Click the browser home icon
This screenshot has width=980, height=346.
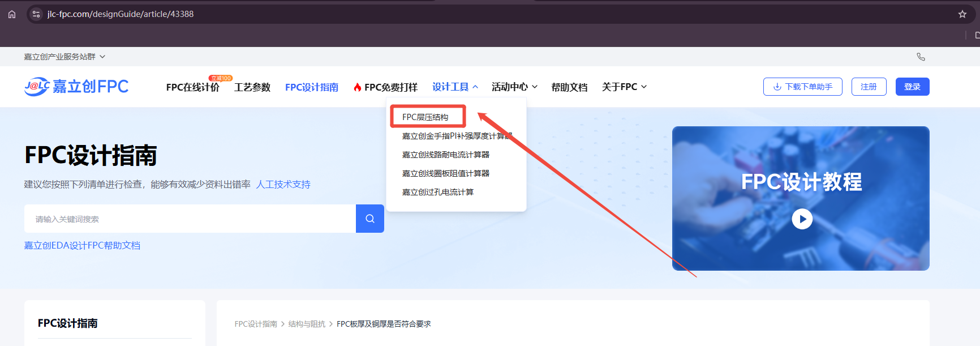(x=12, y=14)
